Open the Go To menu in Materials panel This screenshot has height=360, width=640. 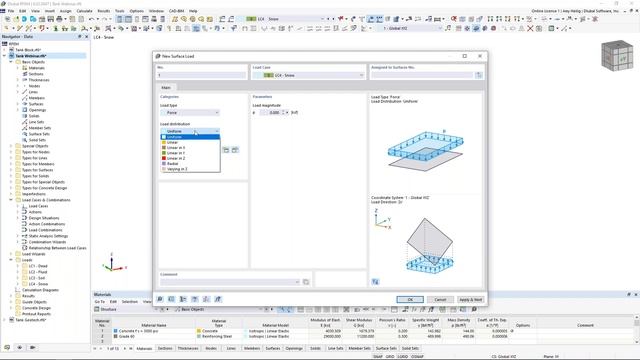(x=100, y=302)
